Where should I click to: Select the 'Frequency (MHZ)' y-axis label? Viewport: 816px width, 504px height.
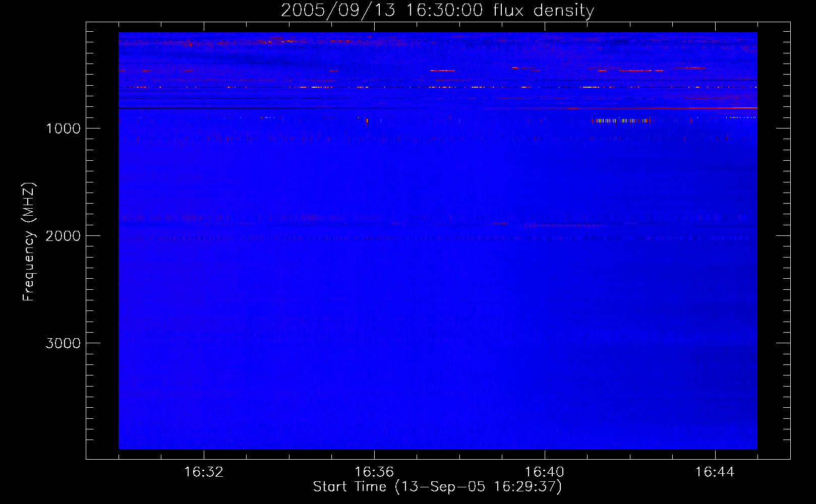pos(29,242)
